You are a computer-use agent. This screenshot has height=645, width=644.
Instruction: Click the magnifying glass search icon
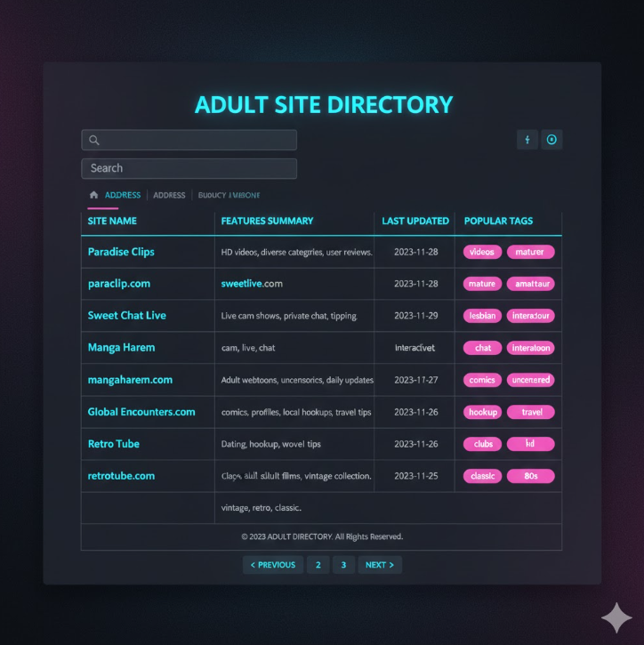[x=94, y=140]
